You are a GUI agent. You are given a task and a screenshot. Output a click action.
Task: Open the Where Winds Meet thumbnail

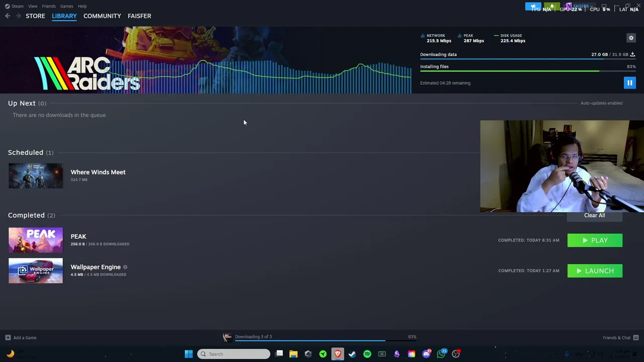point(36,176)
